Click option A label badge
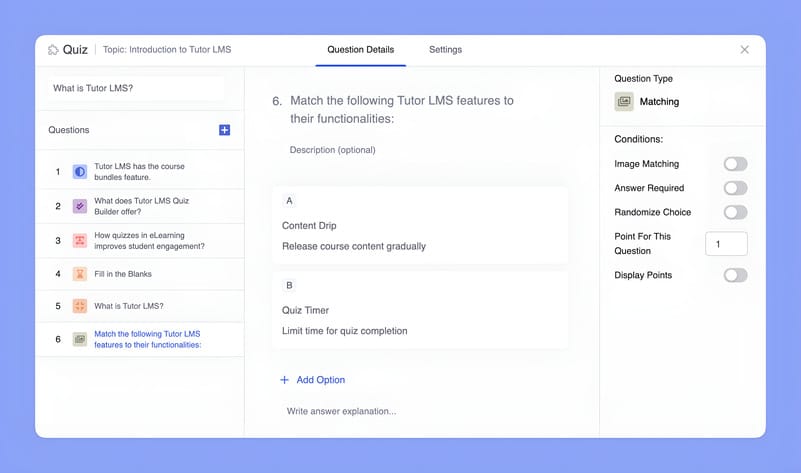801x473 pixels. 289,201
